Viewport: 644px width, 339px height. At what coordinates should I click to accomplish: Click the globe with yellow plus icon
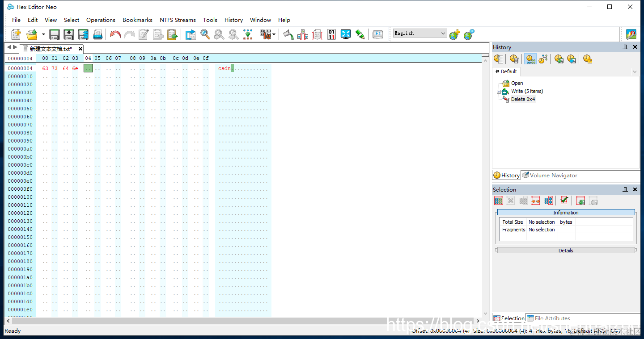coord(455,34)
